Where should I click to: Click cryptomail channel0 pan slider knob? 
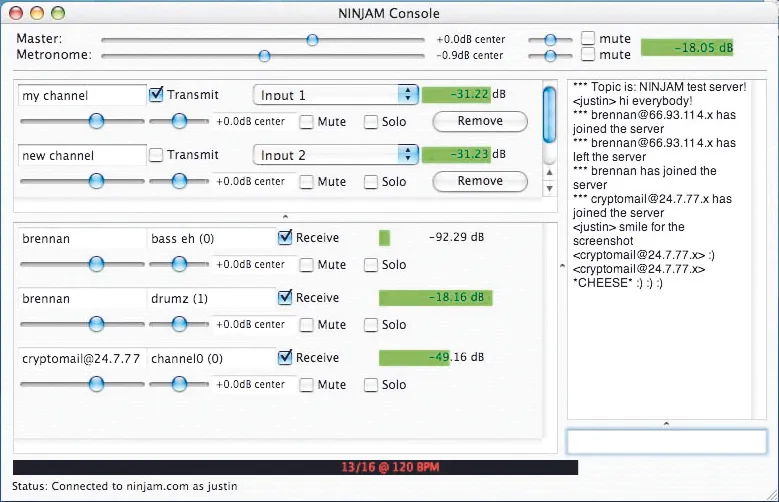click(x=179, y=384)
